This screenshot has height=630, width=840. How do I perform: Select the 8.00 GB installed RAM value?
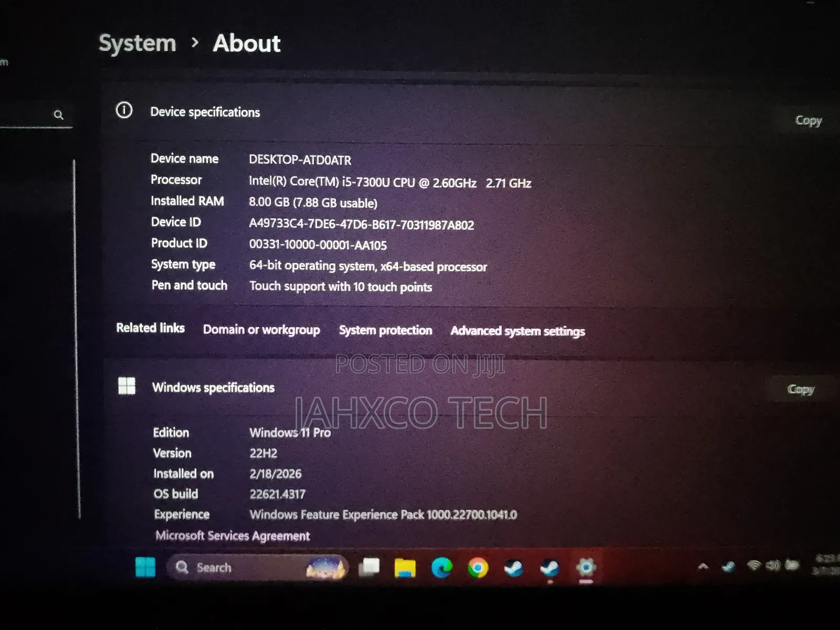pos(313,203)
